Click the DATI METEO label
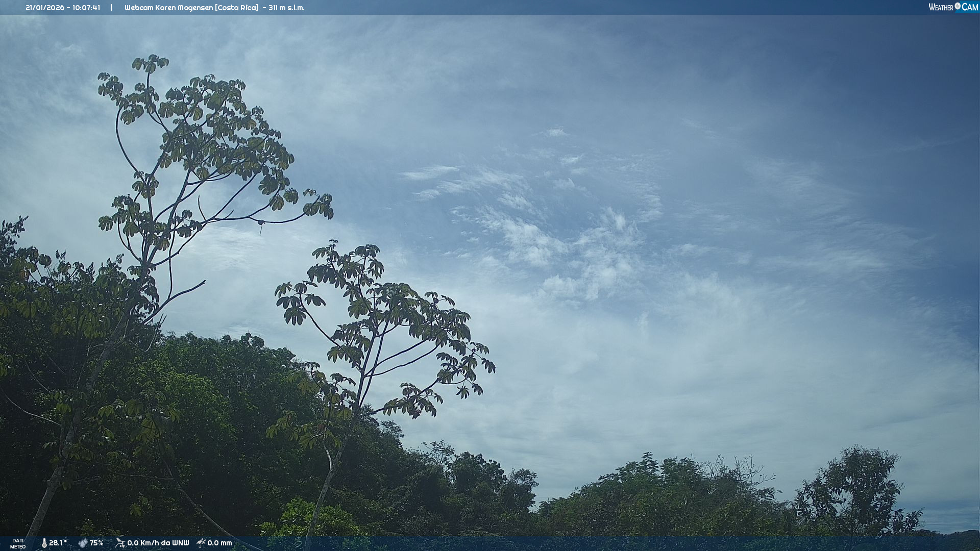Screen dimensions: 980x551 tap(18, 543)
